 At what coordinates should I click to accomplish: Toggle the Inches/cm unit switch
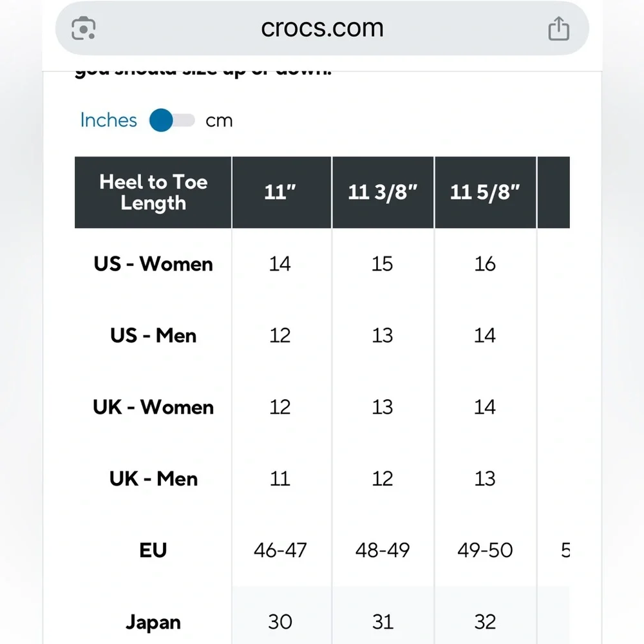tap(171, 120)
